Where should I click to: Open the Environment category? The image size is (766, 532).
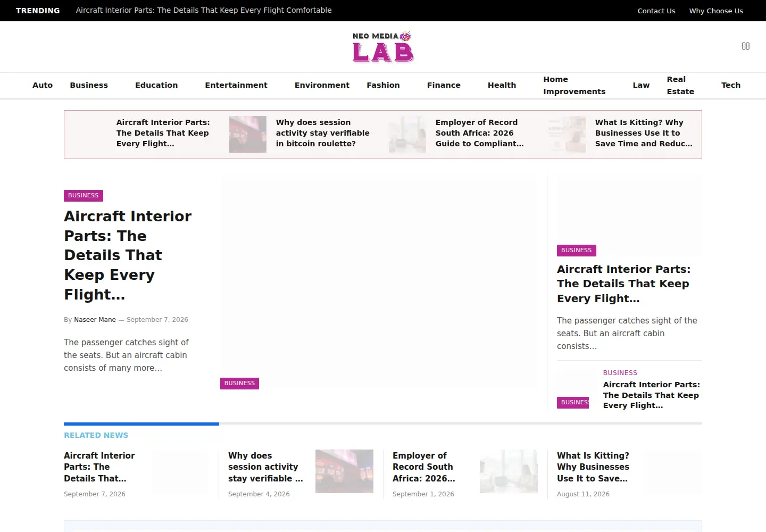(322, 85)
